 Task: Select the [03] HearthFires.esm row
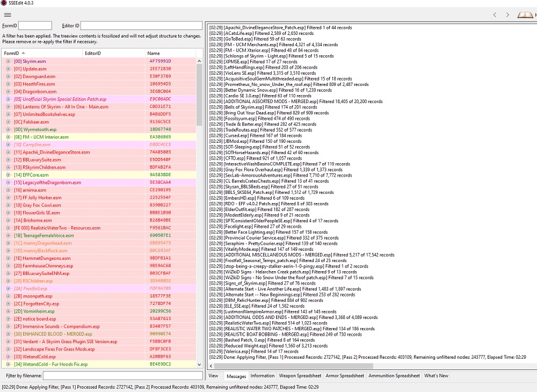99,84
